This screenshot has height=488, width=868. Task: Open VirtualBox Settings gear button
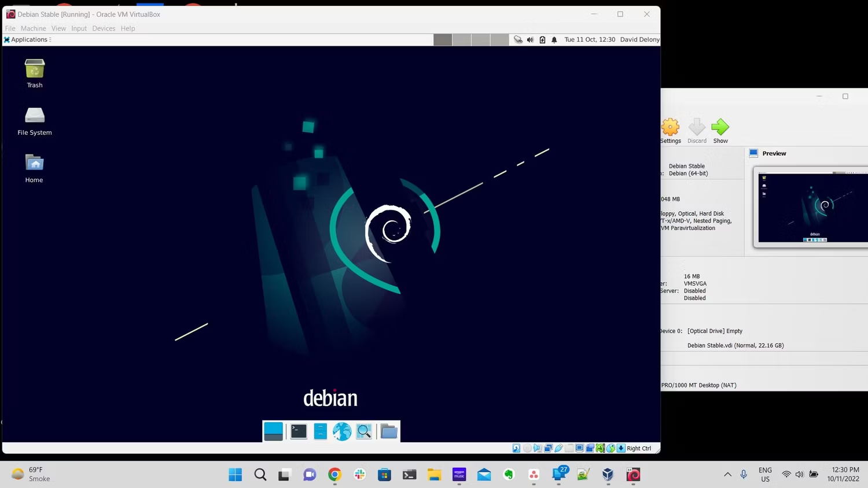(670, 131)
